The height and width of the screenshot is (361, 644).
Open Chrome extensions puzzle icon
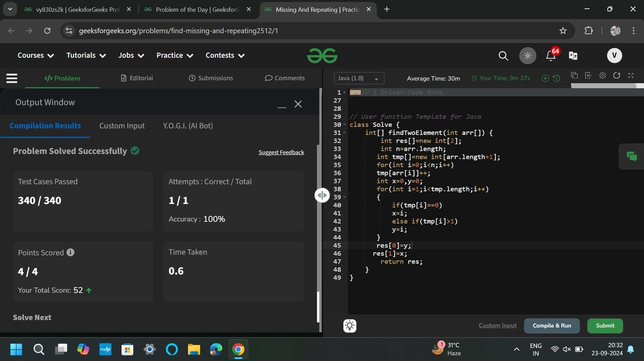click(588, 31)
